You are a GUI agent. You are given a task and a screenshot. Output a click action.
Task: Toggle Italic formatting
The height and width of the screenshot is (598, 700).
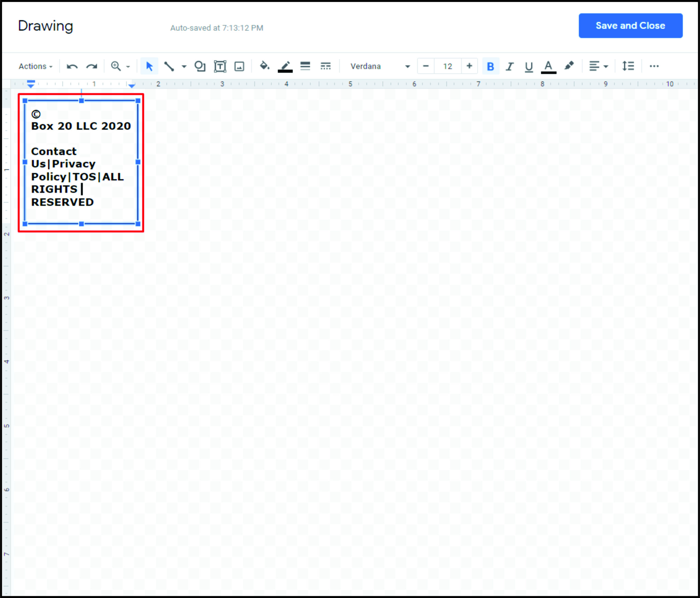509,66
